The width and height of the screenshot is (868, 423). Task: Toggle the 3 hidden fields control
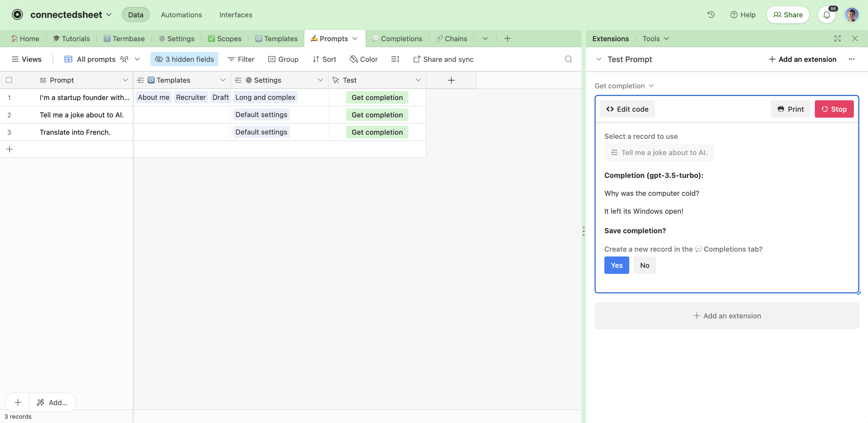coord(184,59)
